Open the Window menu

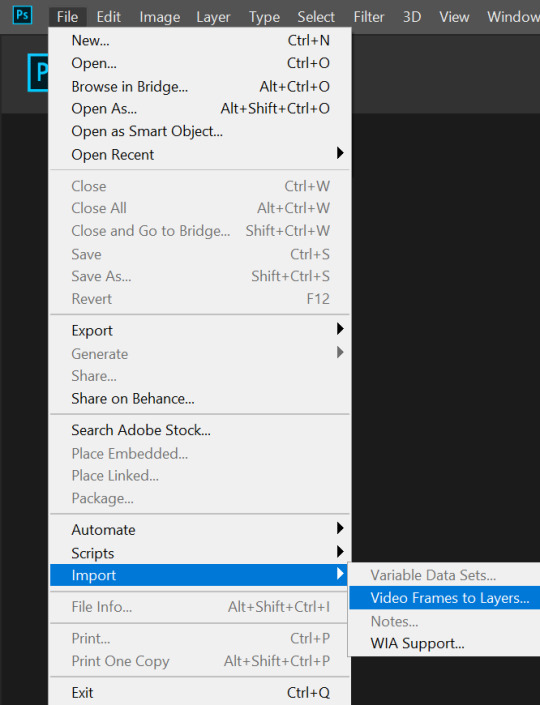(x=513, y=17)
